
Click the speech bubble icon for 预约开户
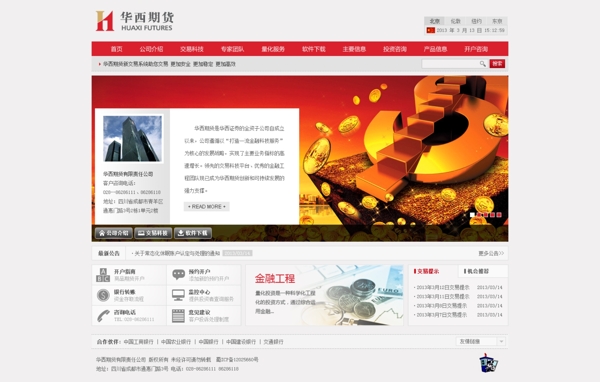point(178,274)
